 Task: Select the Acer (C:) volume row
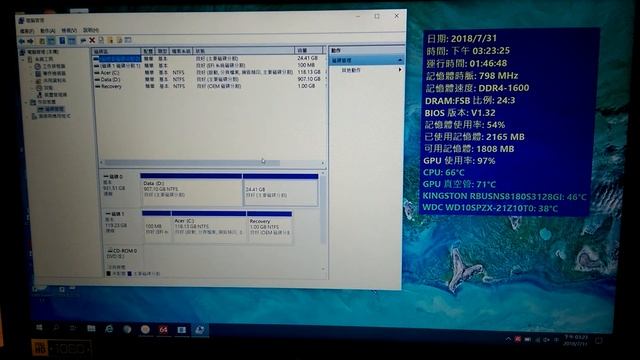pyautogui.click(x=209, y=72)
